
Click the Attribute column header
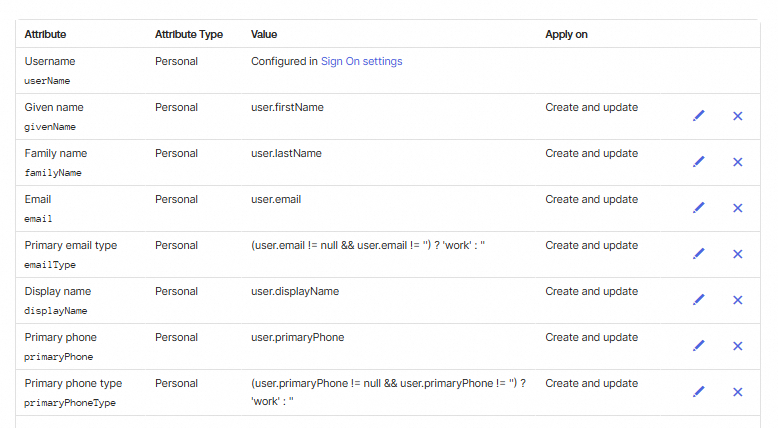click(x=45, y=34)
